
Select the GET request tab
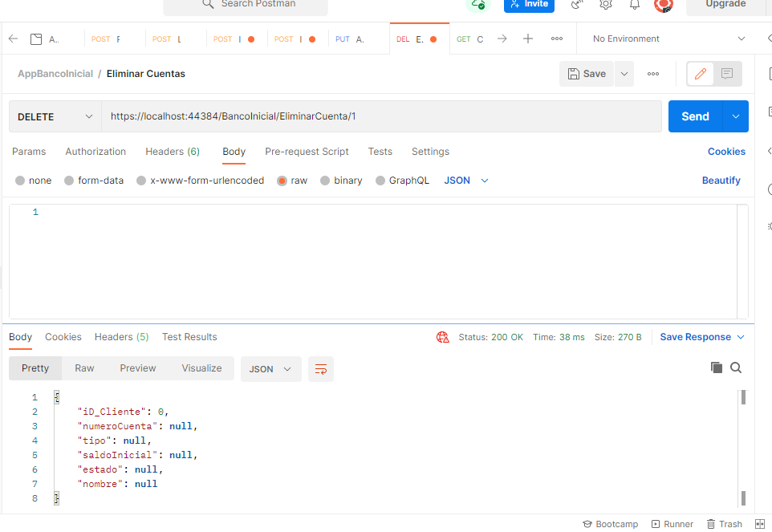[469, 39]
